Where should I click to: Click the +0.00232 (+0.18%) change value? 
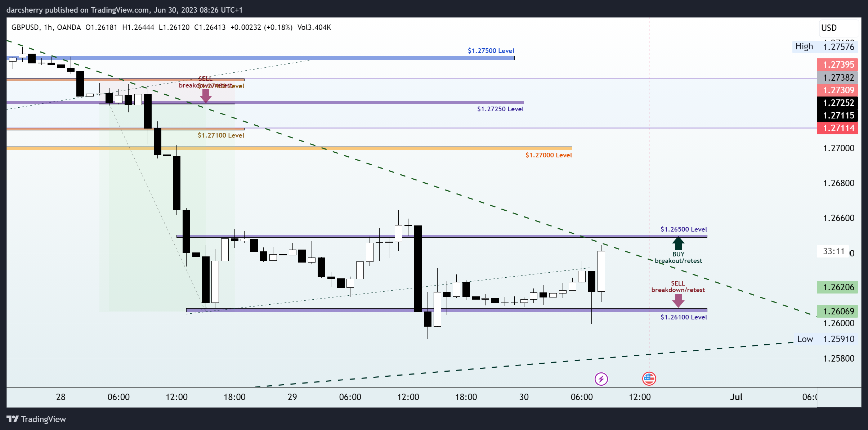261,27
